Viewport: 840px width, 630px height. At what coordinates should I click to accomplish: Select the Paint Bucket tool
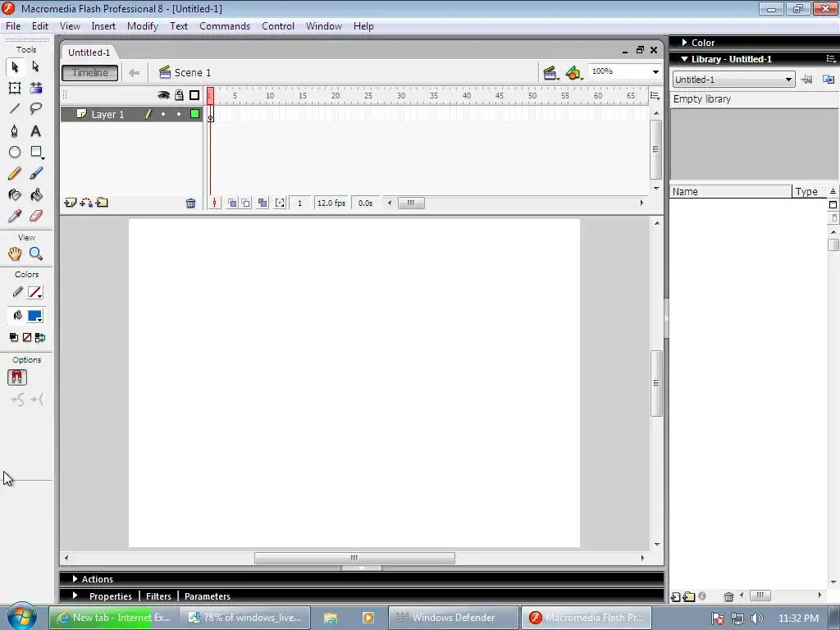pyautogui.click(x=36, y=194)
